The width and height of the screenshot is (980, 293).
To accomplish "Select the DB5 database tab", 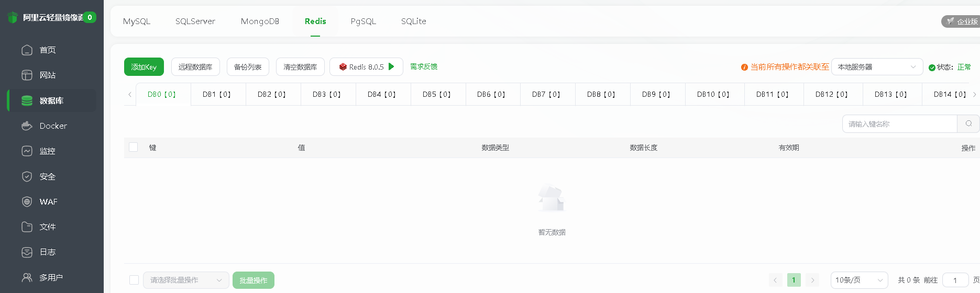I will (x=437, y=94).
